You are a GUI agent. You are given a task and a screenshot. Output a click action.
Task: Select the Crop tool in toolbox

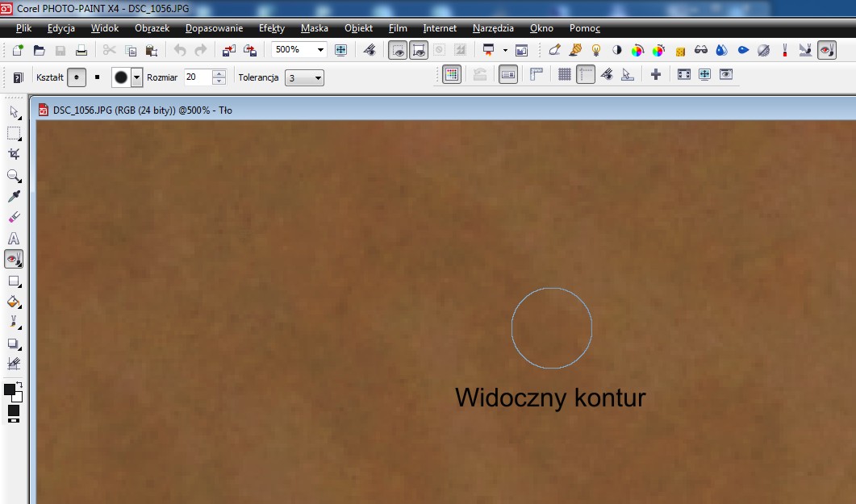click(14, 154)
